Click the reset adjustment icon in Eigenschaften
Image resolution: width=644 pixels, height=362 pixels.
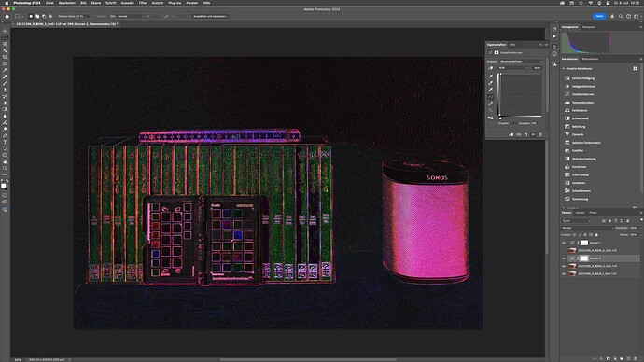[525, 134]
